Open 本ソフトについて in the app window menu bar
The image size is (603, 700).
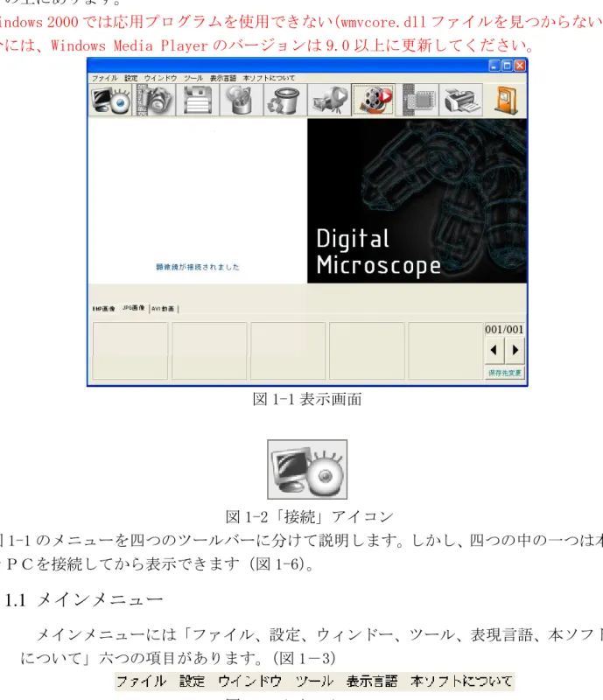269,78
